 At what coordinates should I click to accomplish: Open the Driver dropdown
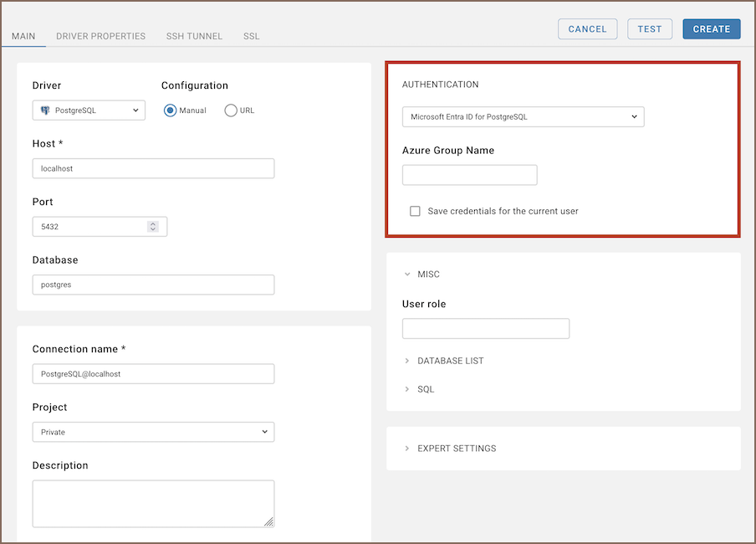89,110
